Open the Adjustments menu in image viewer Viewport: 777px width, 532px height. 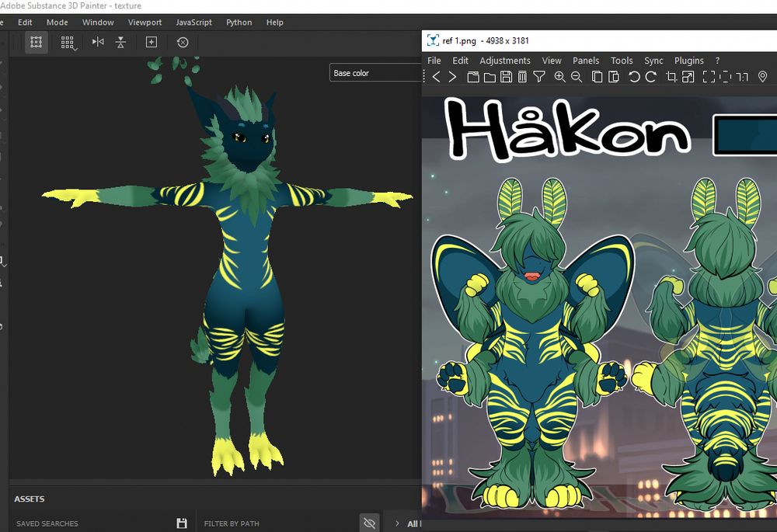coord(504,61)
